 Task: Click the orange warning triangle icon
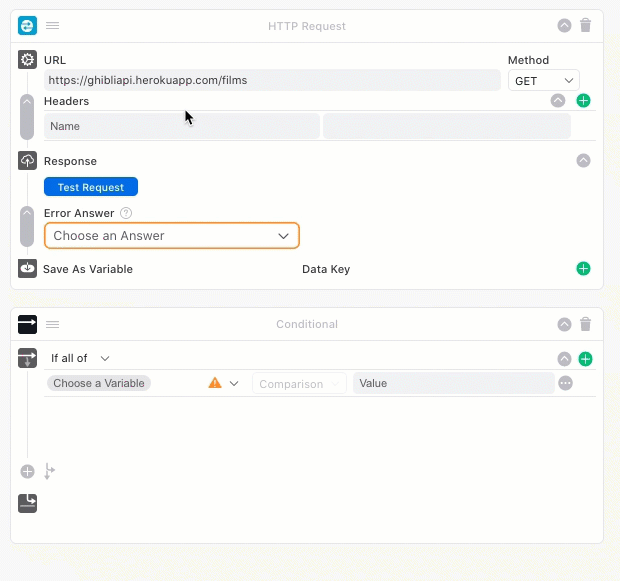(214, 383)
